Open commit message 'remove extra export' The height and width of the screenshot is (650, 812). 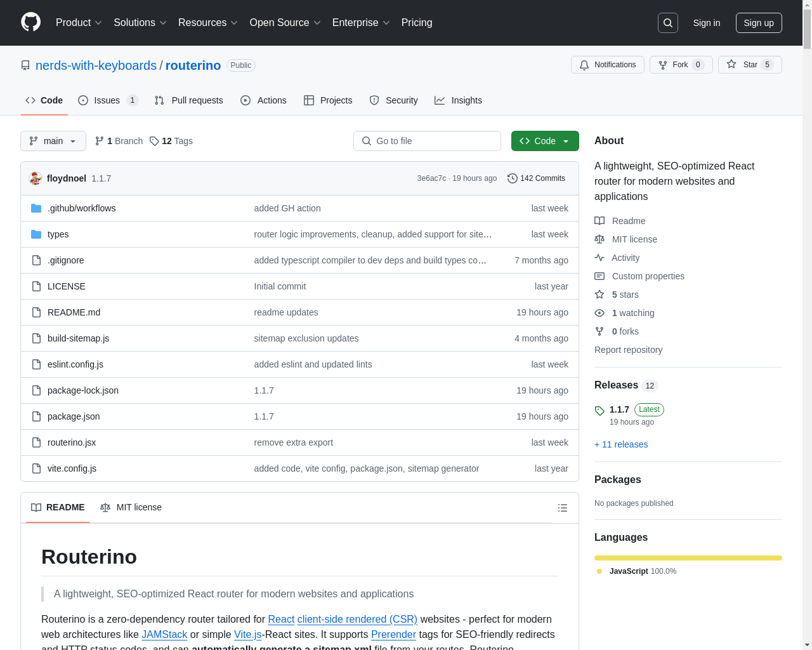293,442
